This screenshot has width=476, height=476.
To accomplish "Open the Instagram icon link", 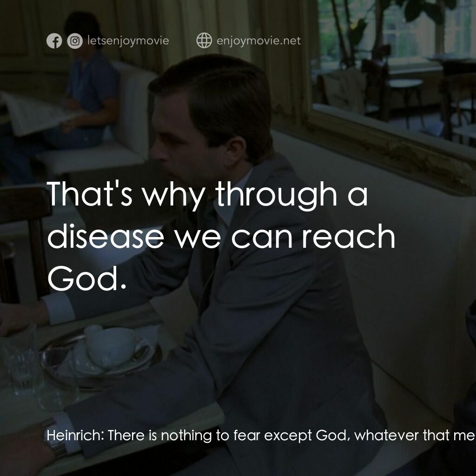I will coord(75,41).
